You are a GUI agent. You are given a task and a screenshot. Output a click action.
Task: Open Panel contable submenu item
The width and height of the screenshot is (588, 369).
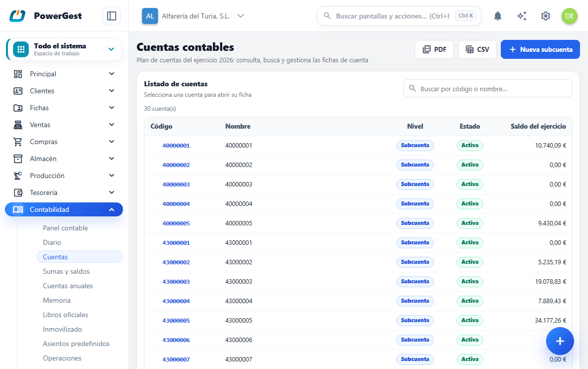pos(65,228)
